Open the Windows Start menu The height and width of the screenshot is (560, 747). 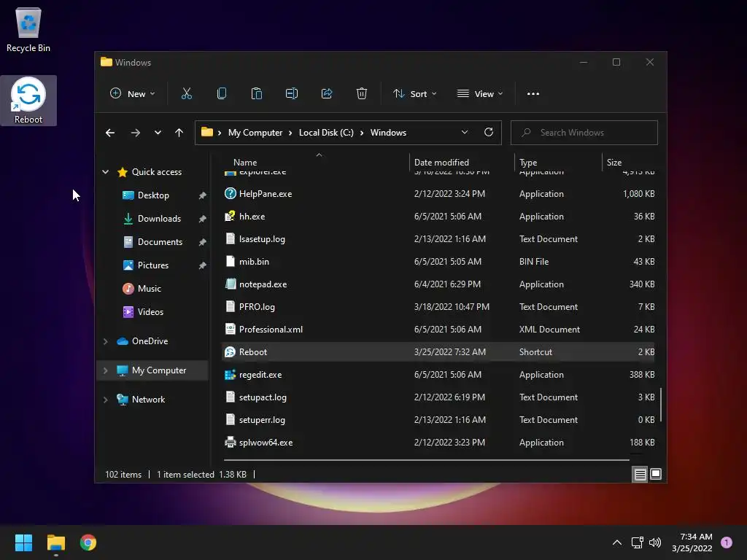pyautogui.click(x=23, y=542)
